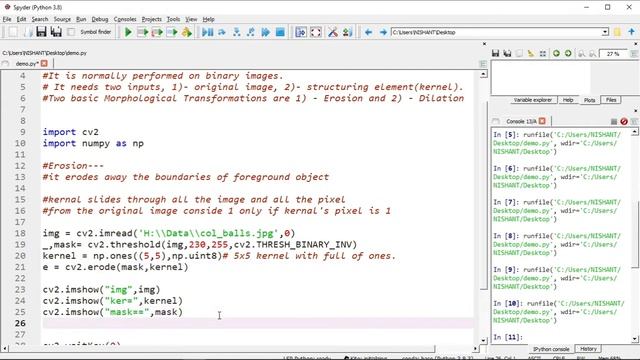Viewport: 640px width, 360px height.
Task: Open the working directory path dropdown
Action: click(605, 32)
